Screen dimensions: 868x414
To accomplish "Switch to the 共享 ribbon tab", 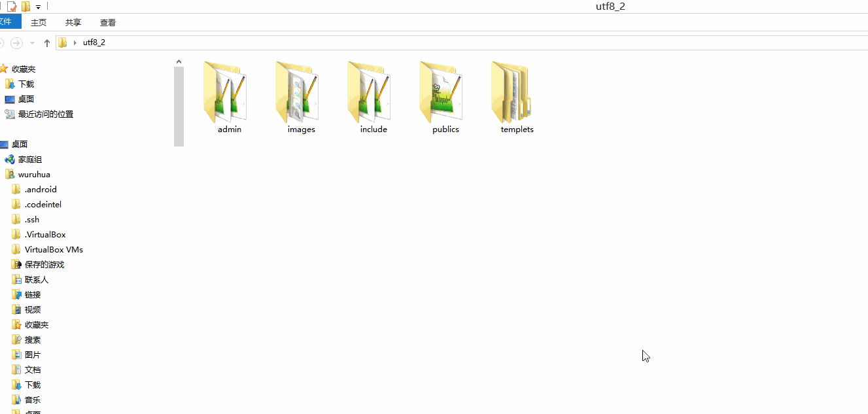I will click(x=73, y=22).
